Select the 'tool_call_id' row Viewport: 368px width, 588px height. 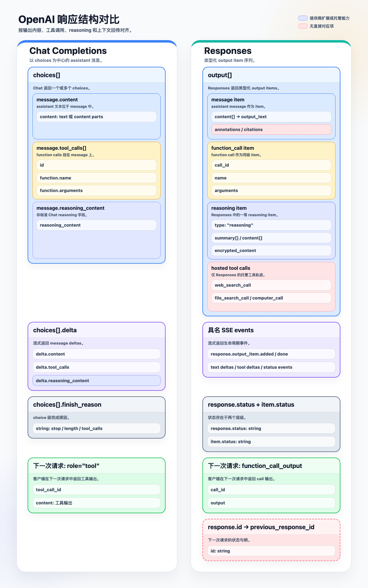[x=97, y=490]
